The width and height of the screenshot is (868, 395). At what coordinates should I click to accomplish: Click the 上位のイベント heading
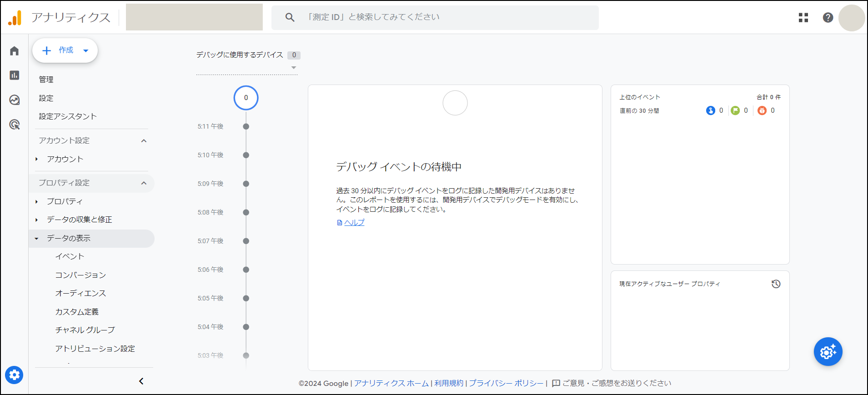click(640, 97)
